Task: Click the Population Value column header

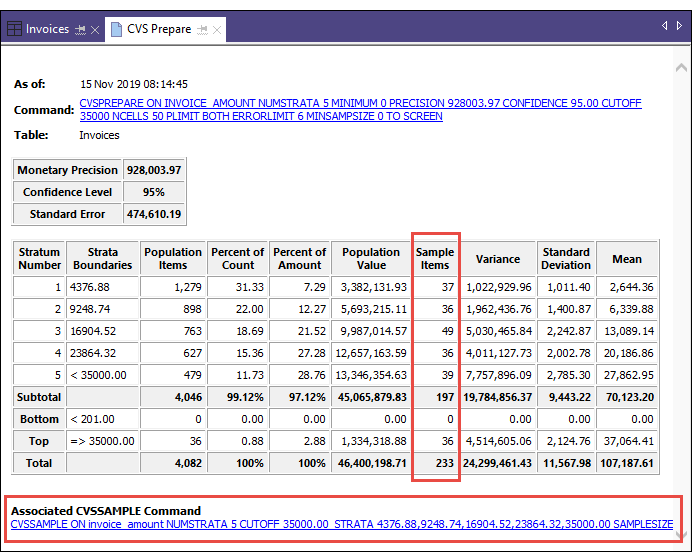Action: point(371,259)
